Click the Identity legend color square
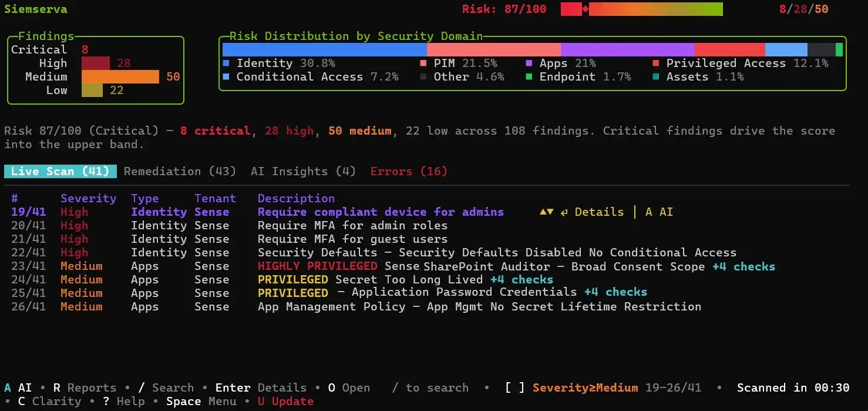The image size is (868, 411). point(226,63)
